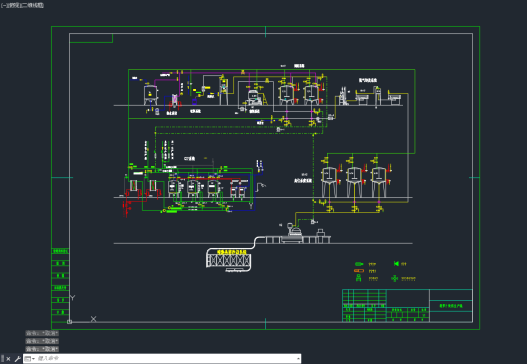Grab the command line drag handle

[x=2, y=359]
